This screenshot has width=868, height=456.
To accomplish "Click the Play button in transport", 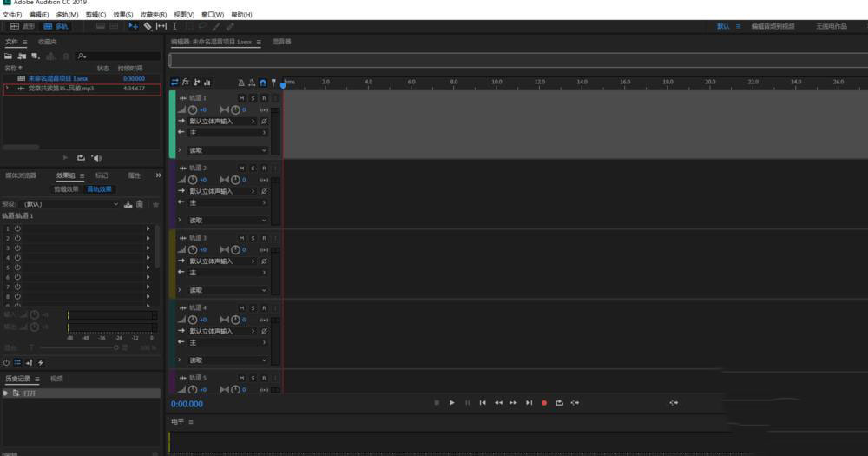I will point(451,403).
